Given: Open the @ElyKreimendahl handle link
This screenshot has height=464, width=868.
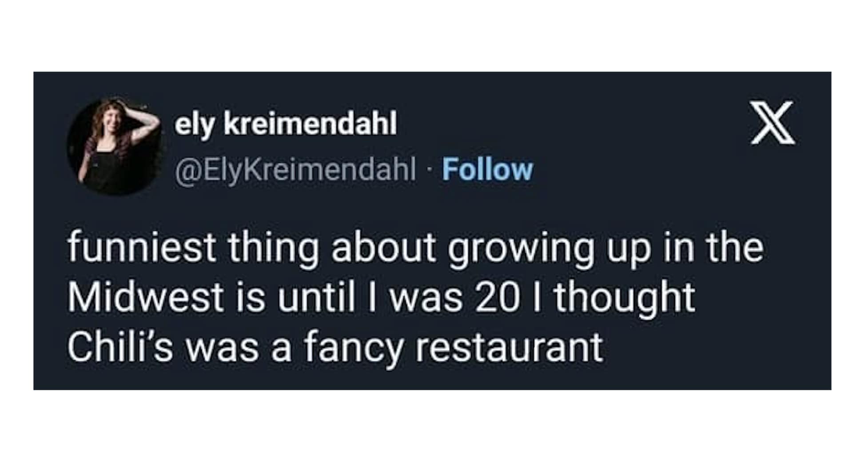Looking at the screenshot, I should [295, 170].
